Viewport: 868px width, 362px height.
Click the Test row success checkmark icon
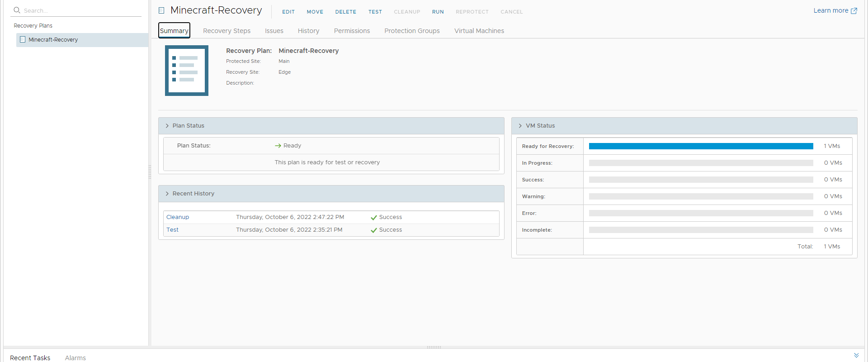coord(374,230)
